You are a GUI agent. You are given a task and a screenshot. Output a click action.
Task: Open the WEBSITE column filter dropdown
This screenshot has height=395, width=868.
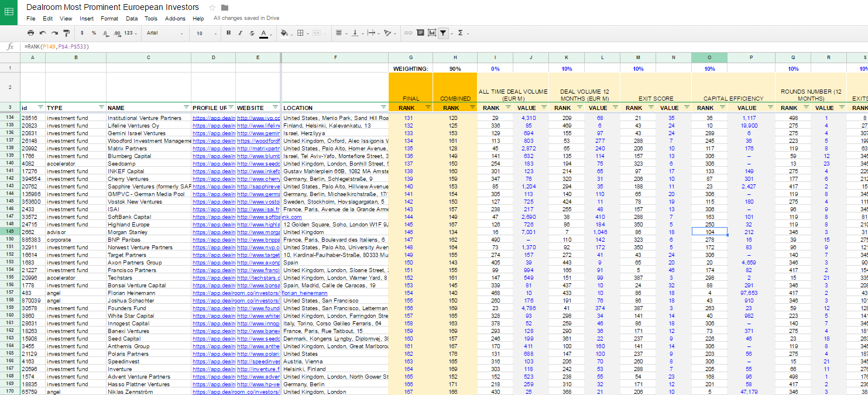[276, 108]
